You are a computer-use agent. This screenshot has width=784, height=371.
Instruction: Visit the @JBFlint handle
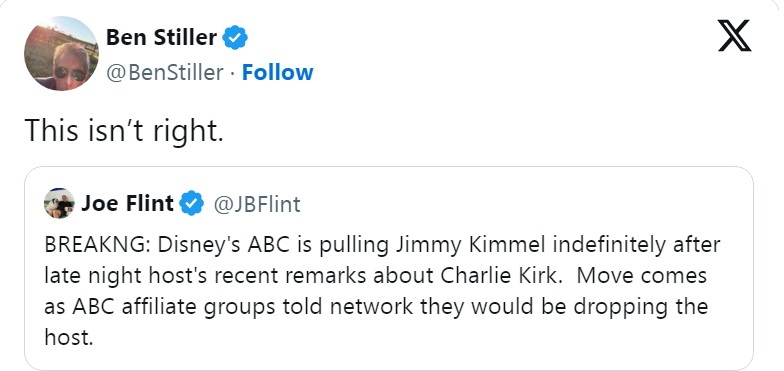click(x=257, y=204)
